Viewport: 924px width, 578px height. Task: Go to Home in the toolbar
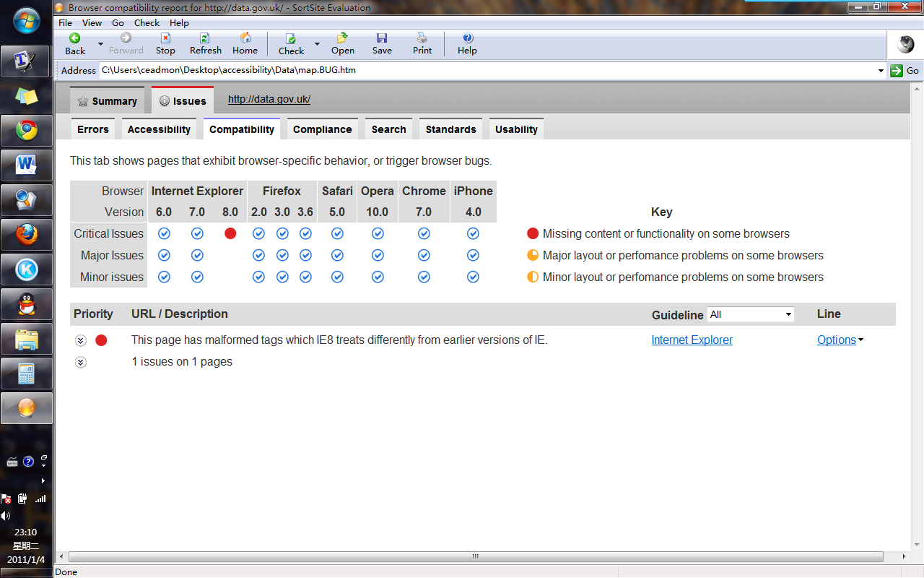pos(245,44)
